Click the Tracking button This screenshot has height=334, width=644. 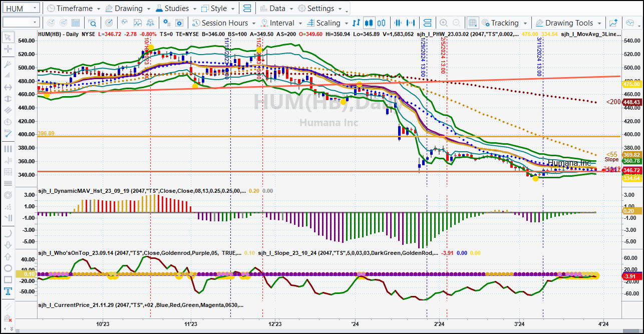pos(500,23)
